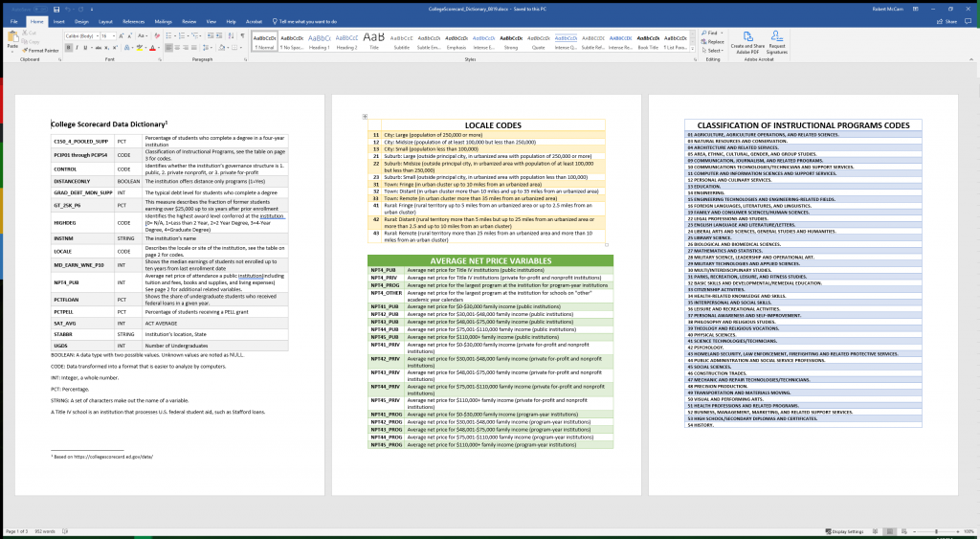Open the Bullets list dropdown
This screenshot has height=539, width=980.
pyautogui.click(x=174, y=35)
